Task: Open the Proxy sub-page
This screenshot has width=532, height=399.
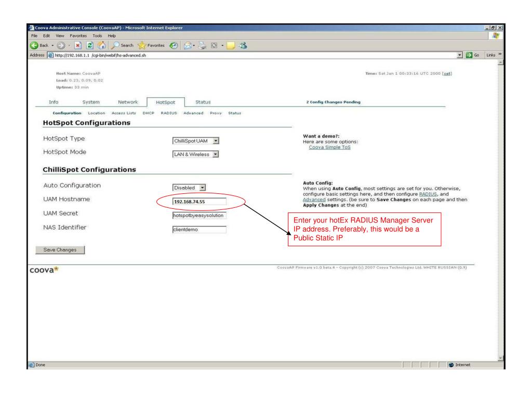Action: coord(216,113)
